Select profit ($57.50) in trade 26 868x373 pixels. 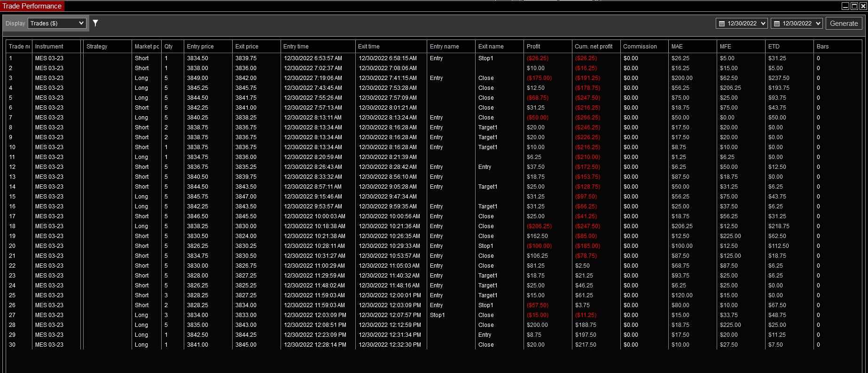pos(538,305)
